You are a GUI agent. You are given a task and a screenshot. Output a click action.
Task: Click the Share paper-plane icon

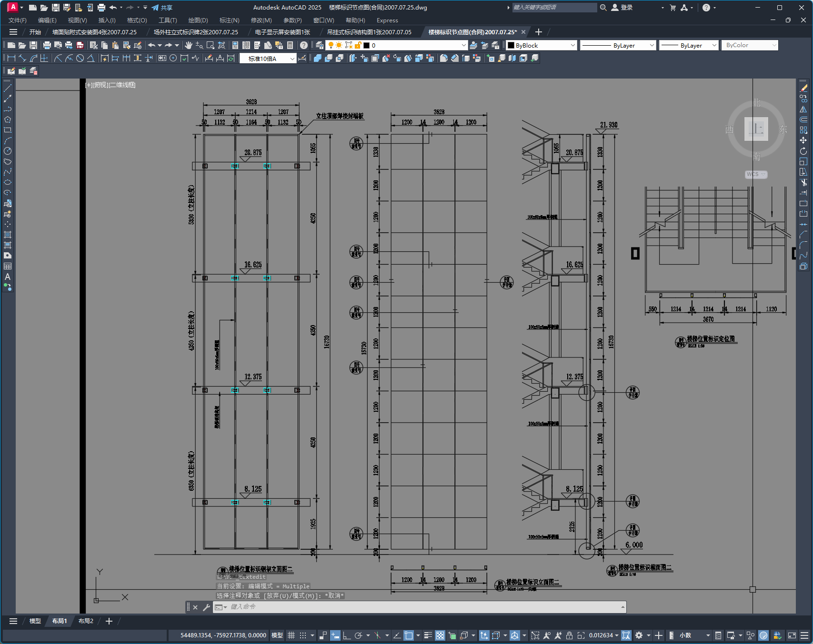[155, 8]
